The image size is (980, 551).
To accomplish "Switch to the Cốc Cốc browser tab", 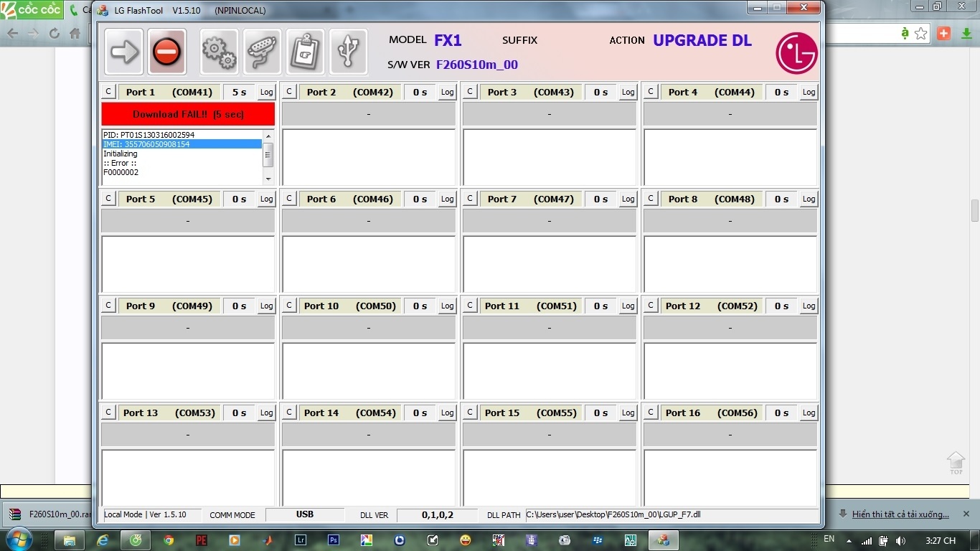I will (32, 10).
